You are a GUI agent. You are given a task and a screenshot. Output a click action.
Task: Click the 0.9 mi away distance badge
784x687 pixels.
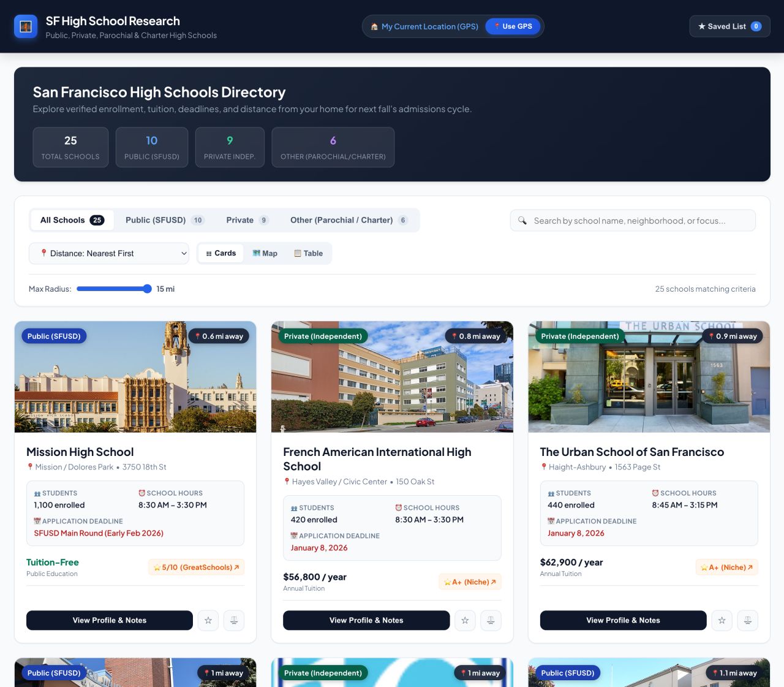732,336
